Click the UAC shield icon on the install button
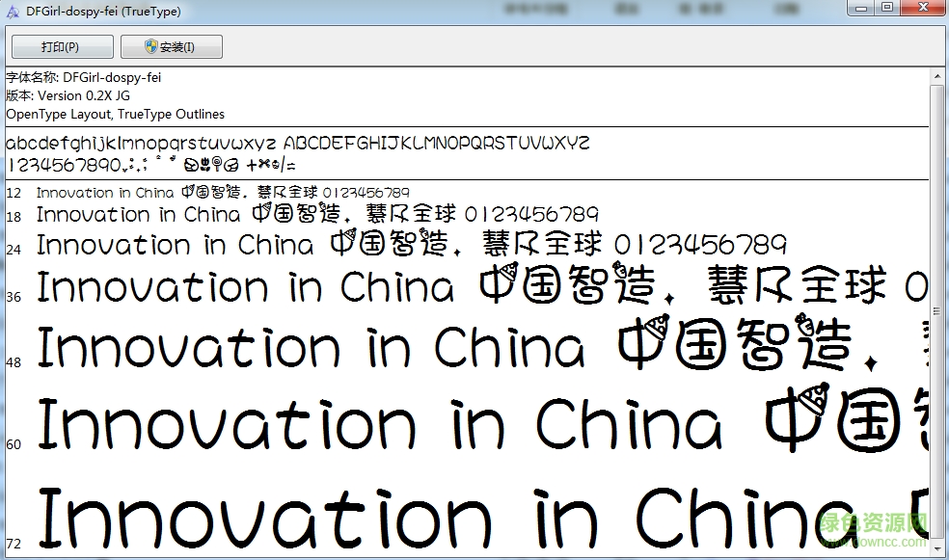 point(150,46)
